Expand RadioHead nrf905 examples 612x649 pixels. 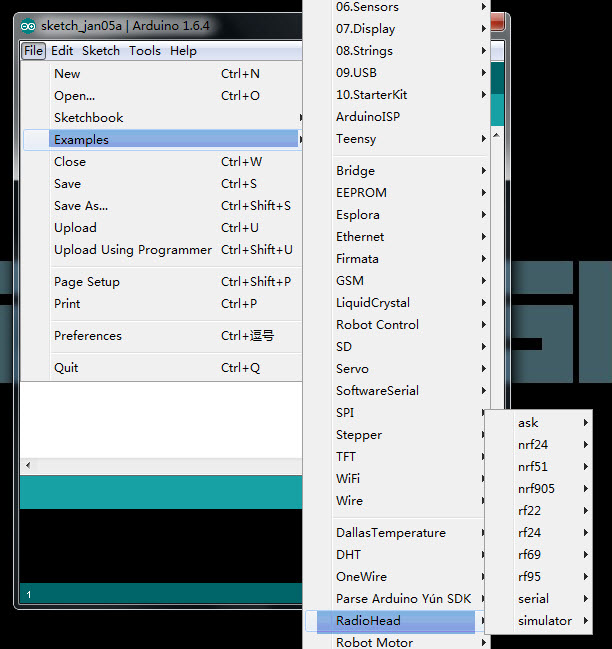point(539,488)
